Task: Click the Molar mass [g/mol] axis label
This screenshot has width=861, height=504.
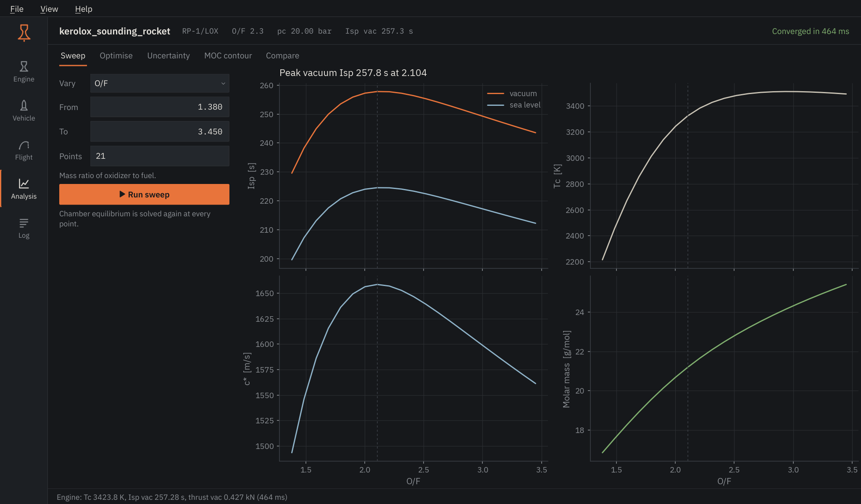Action: [x=566, y=369]
